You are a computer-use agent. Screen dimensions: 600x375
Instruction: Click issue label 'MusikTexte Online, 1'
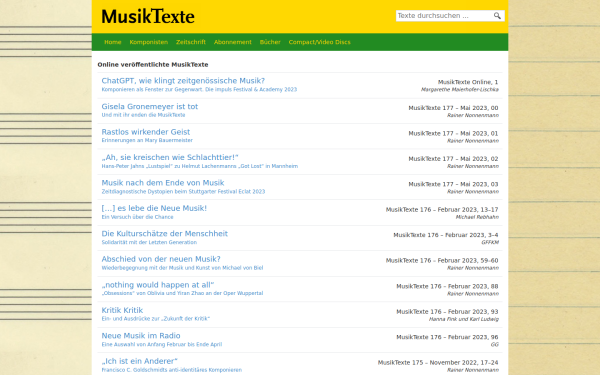(468, 82)
